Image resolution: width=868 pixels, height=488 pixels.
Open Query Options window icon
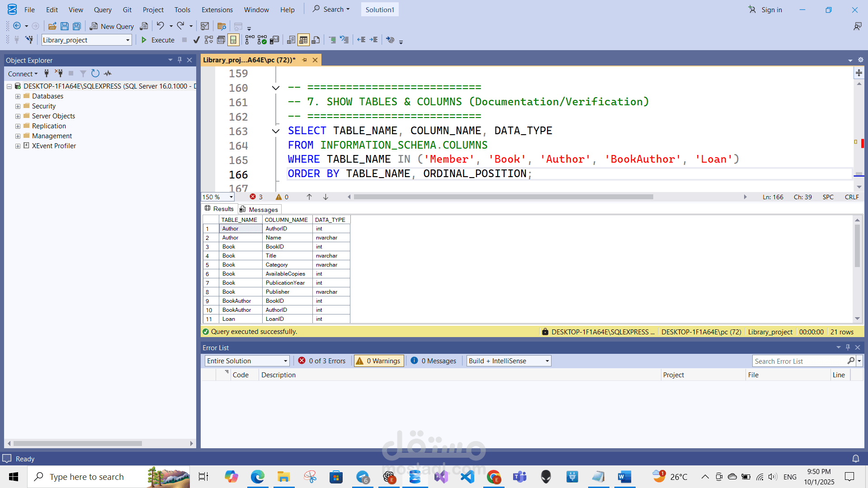tap(221, 40)
